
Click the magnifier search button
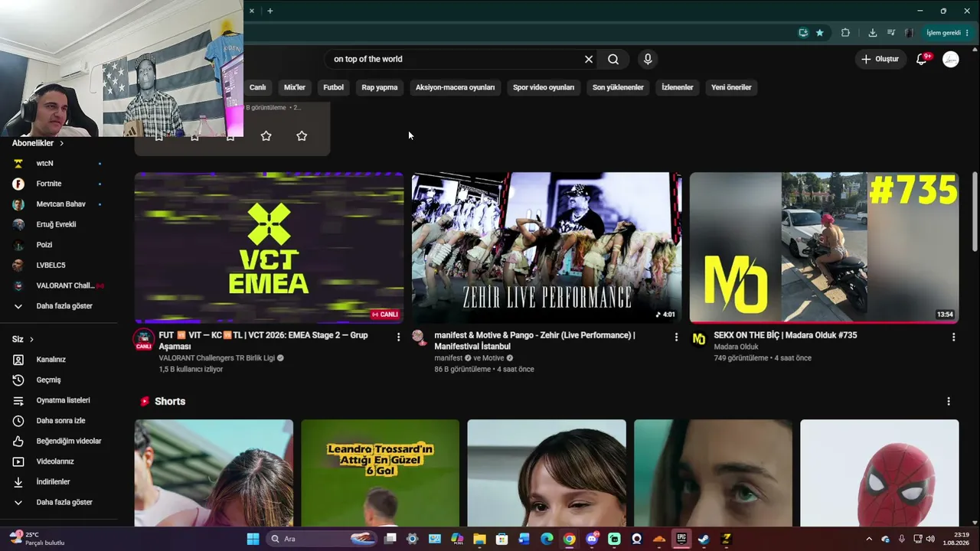613,59
